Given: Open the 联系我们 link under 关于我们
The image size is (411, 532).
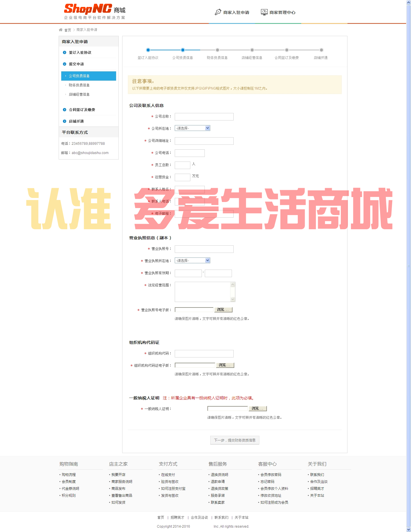Looking at the screenshot, I should click(x=317, y=474).
